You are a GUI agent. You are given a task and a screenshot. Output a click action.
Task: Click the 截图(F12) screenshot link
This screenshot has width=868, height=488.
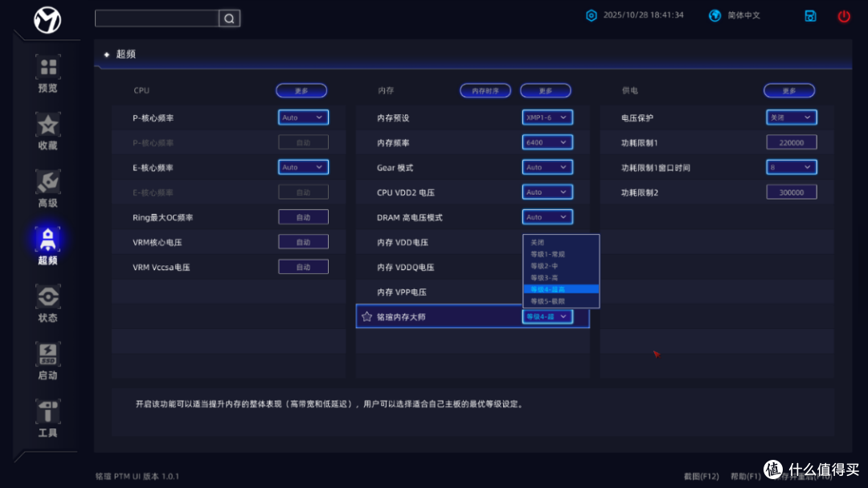point(701,477)
